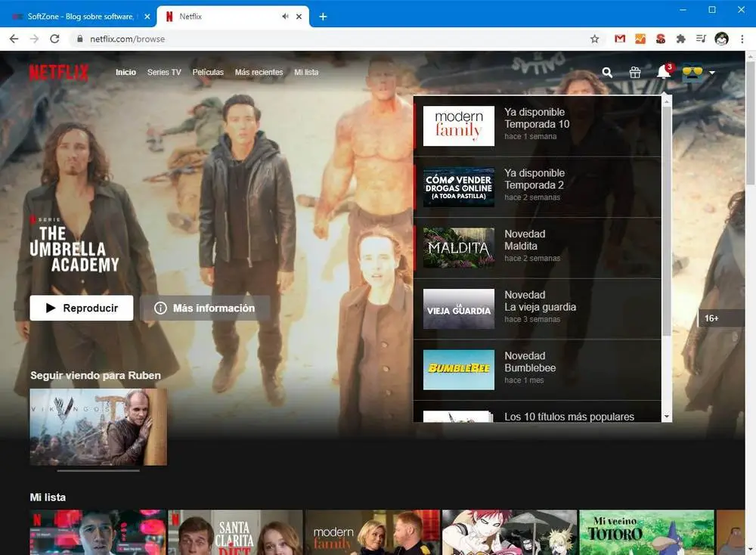Viewport: 756px width, 555px height.
Task: Open the Bumblebee notification
Action: tap(538, 370)
